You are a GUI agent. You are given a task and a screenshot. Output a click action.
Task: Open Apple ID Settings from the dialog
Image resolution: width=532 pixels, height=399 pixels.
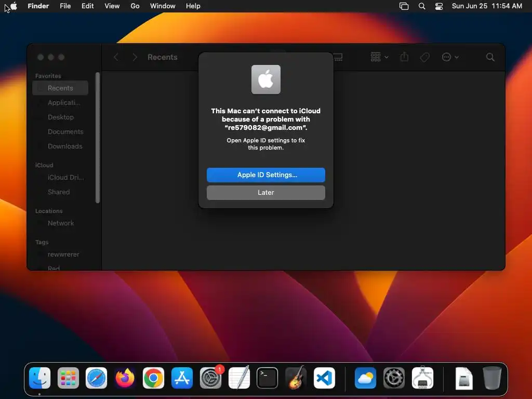[265, 175]
